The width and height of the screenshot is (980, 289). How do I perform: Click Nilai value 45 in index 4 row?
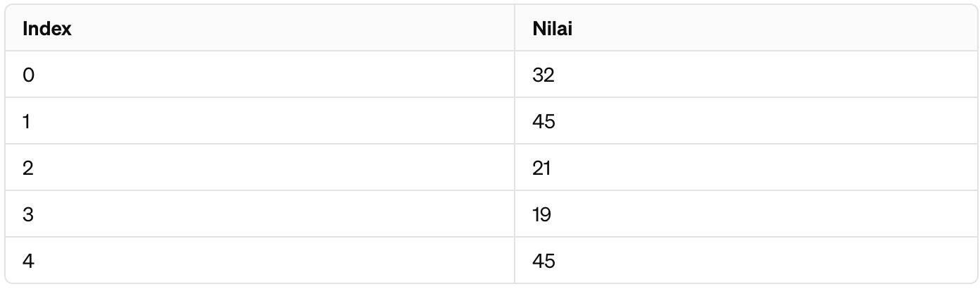(x=544, y=261)
